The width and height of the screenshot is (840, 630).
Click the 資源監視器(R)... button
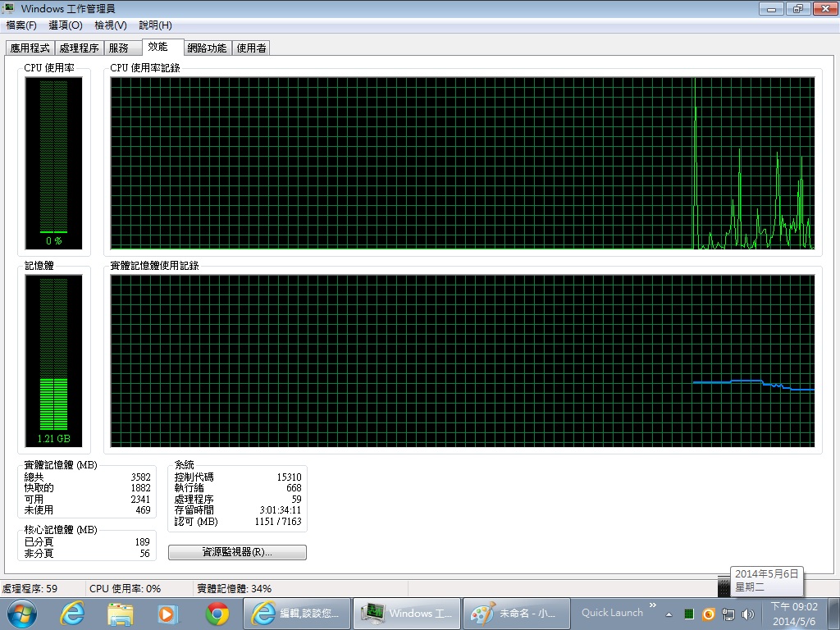pos(237,552)
